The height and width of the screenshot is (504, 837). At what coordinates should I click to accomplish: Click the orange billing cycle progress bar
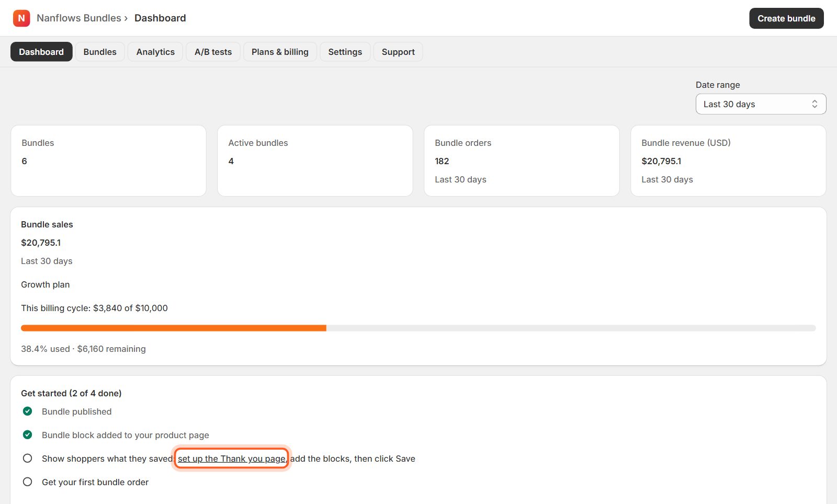[174, 328]
